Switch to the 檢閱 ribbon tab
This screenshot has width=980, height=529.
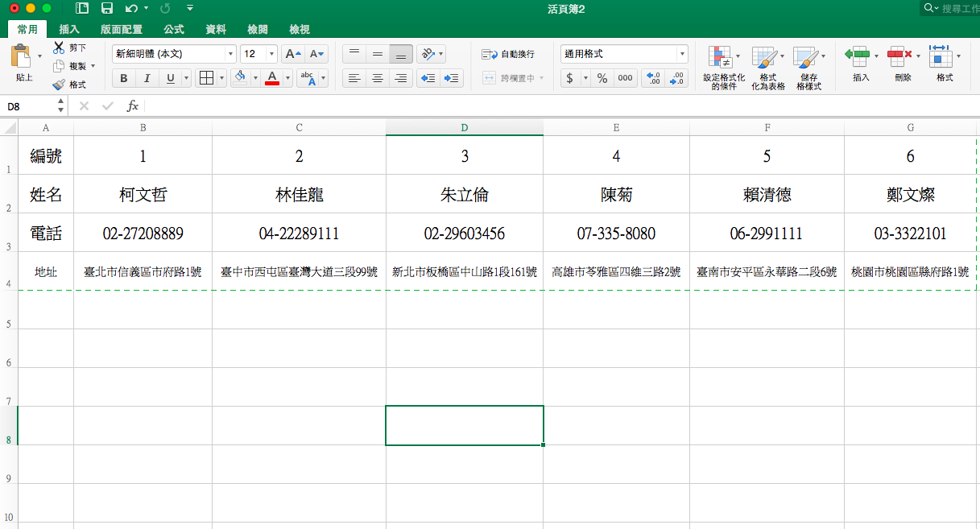point(258,29)
